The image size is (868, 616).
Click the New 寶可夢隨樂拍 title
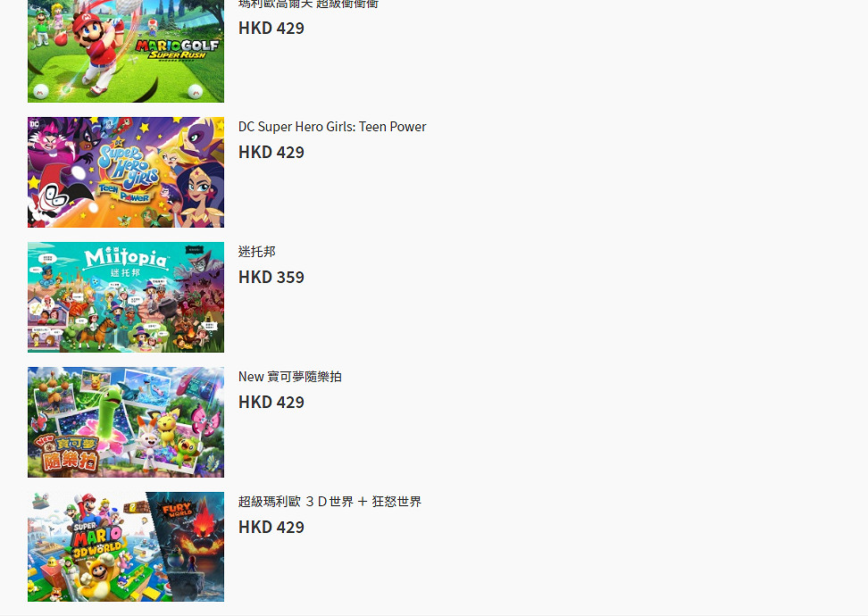pos(290,377)
